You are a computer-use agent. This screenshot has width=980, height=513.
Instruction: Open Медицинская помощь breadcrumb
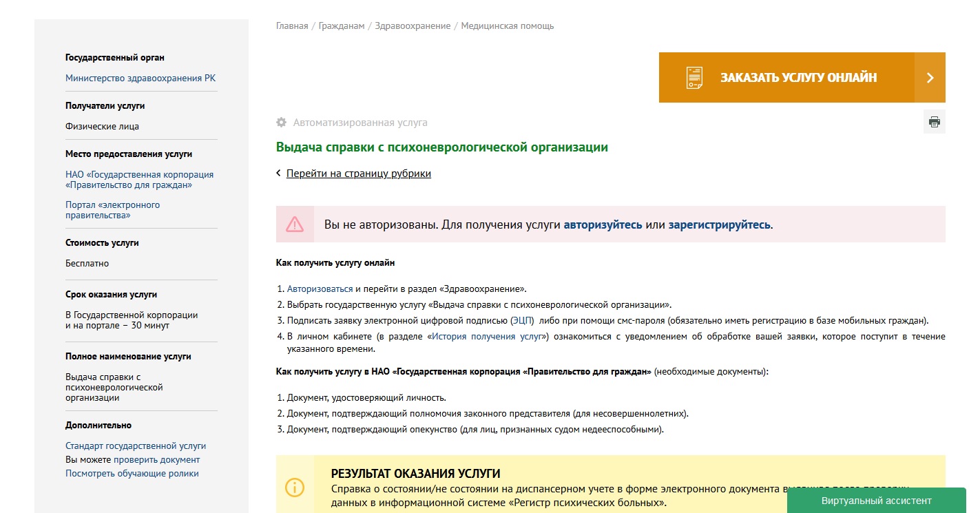(508, 26)
